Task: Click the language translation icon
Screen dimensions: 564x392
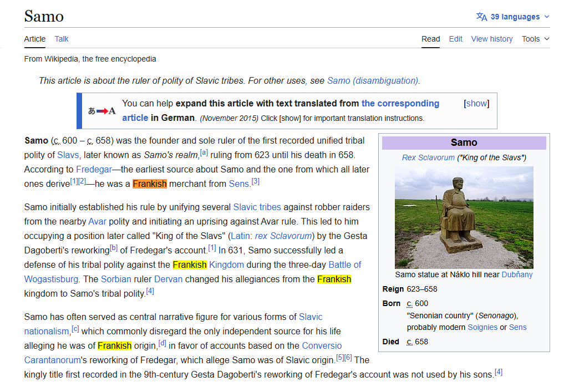Action: pos(481,17)
